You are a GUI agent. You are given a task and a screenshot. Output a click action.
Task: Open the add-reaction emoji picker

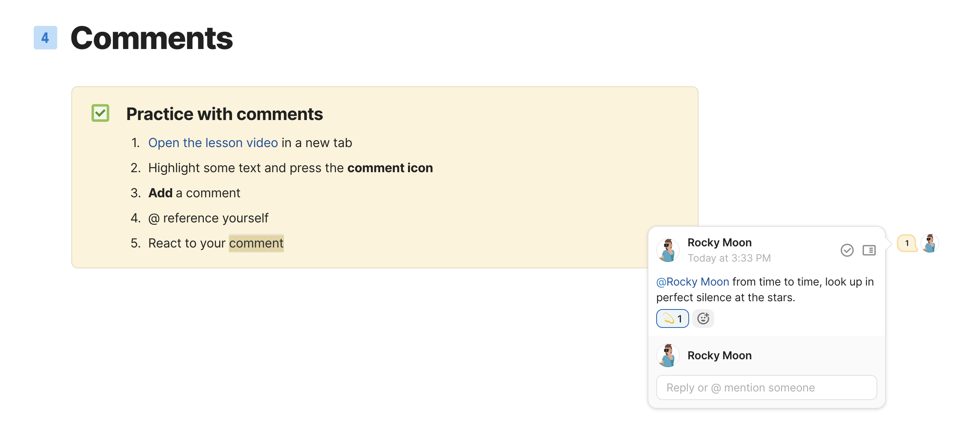pyautogui.click(x=703, y=318)
